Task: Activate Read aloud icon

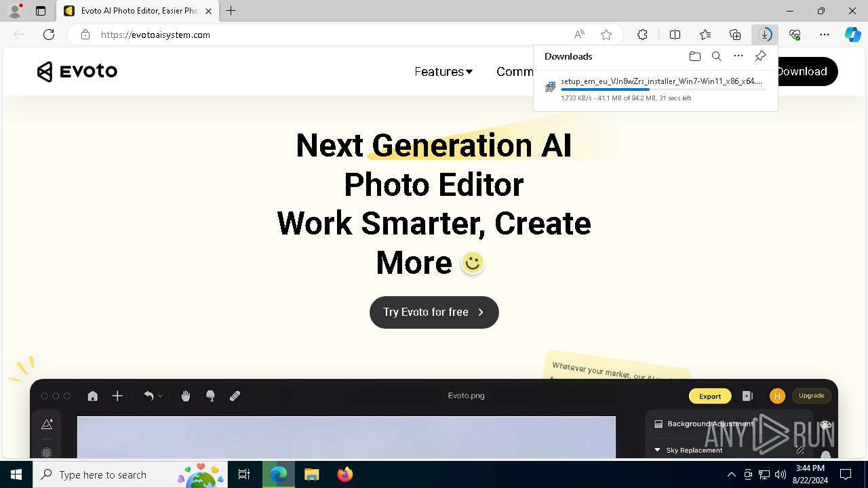Action: click(x=579, y=35)
